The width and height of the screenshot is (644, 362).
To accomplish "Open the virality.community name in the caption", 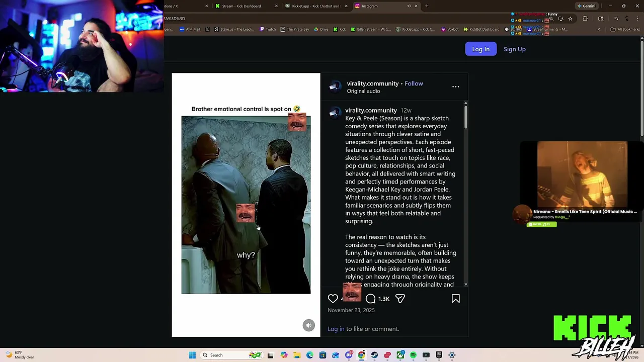I will (371, 110).
